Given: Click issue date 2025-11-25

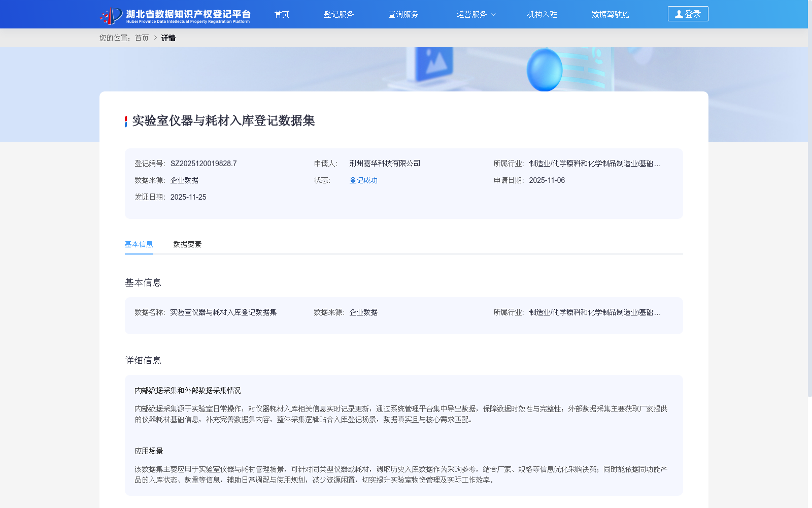Looking at the screenshot, I should 188,197.
